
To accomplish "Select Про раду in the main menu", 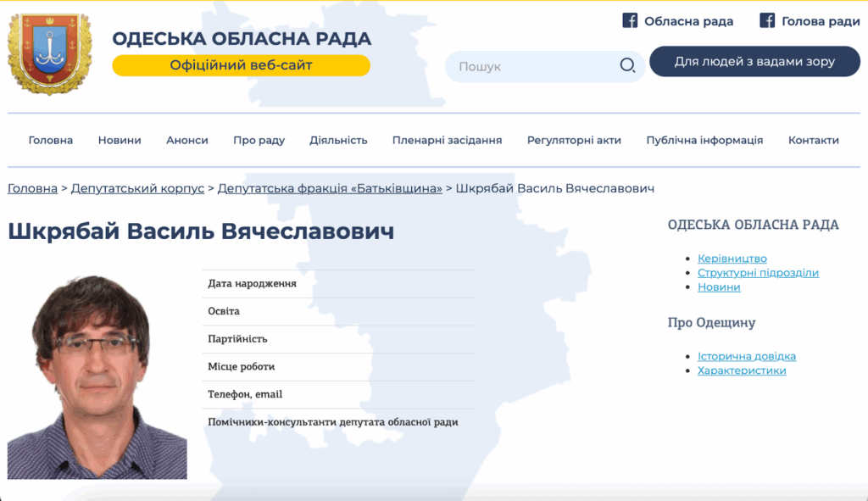I will (x=259, y=141).
